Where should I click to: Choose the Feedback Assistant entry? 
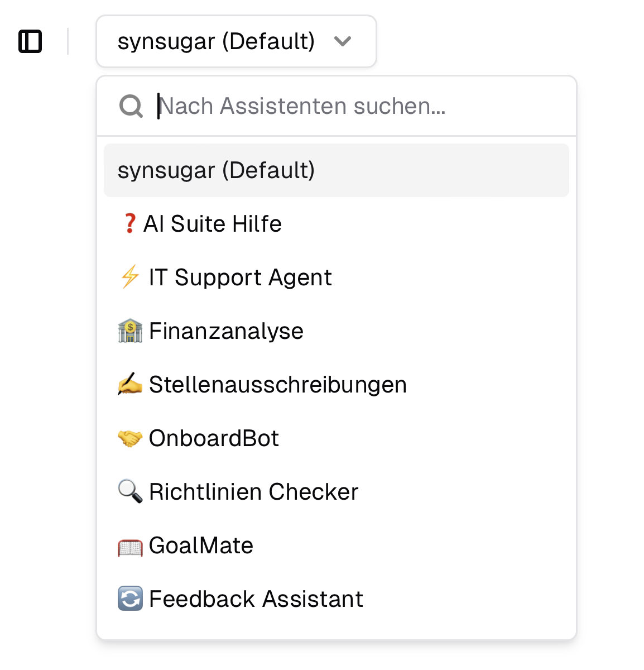(255, 599)
